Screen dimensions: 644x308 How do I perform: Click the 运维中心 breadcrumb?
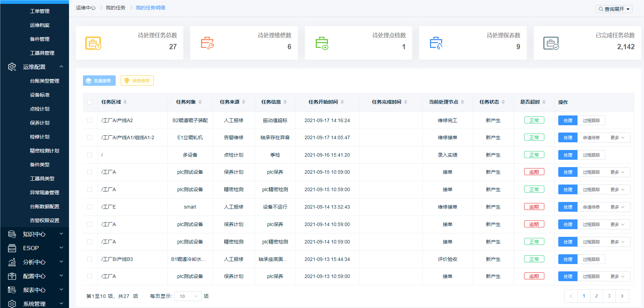point(86,8)
